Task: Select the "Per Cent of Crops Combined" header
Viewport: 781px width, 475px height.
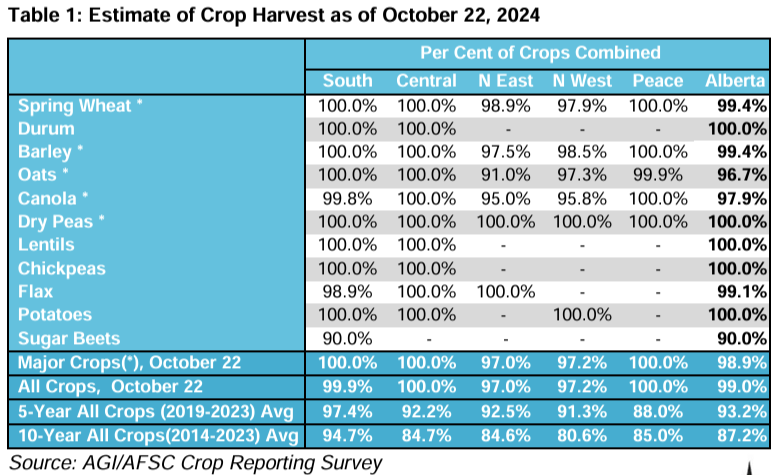Action: click(540, 52)
